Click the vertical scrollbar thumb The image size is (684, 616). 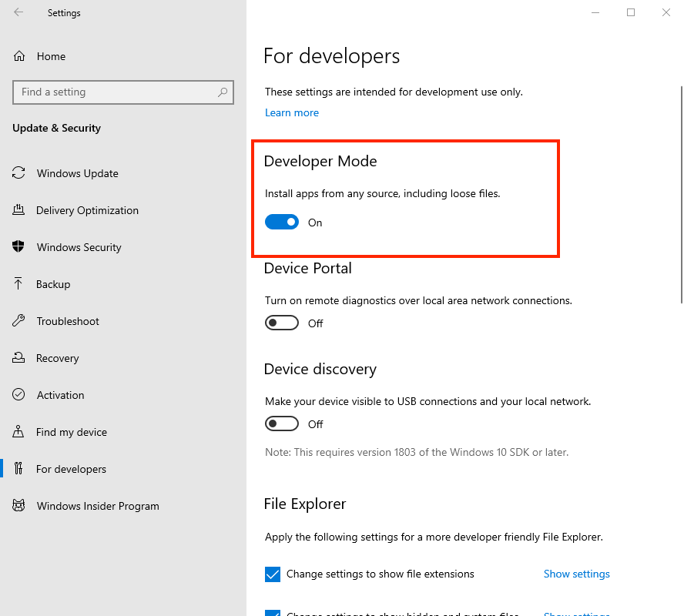point(681,195)
